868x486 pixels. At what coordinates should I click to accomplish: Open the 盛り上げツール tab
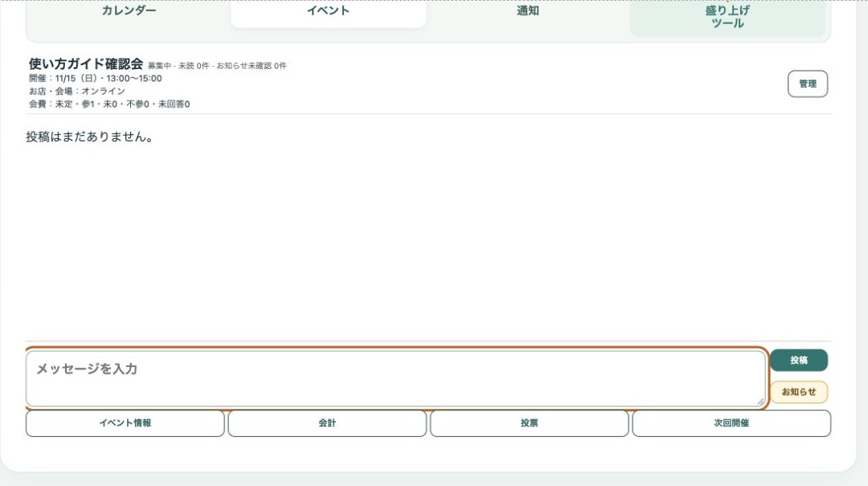[727, 17]
